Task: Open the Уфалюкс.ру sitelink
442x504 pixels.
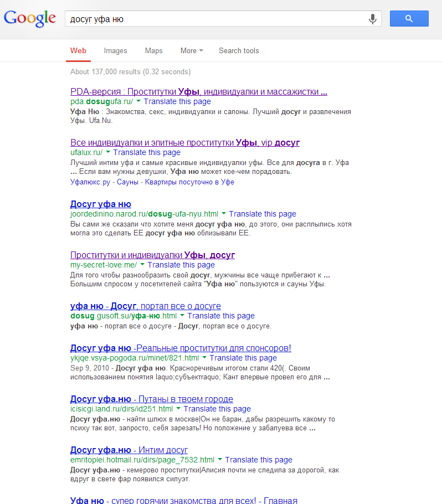Action: coord(90,182)
